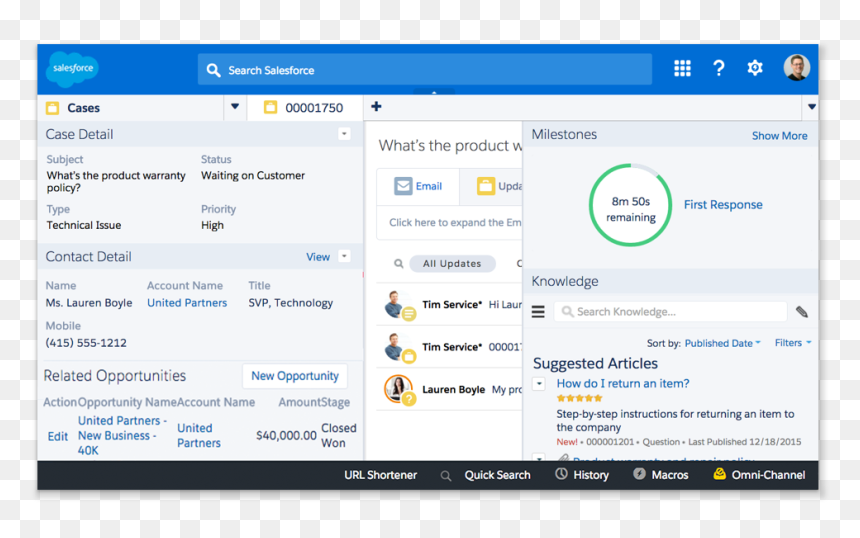Click the Knowledge pencil edit icon
Screen dimensions: 860x538
(802, 312)
